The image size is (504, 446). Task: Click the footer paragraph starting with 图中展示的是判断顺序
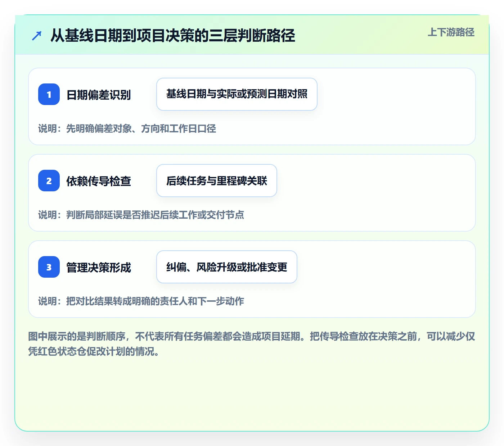(x=252, y=344)
